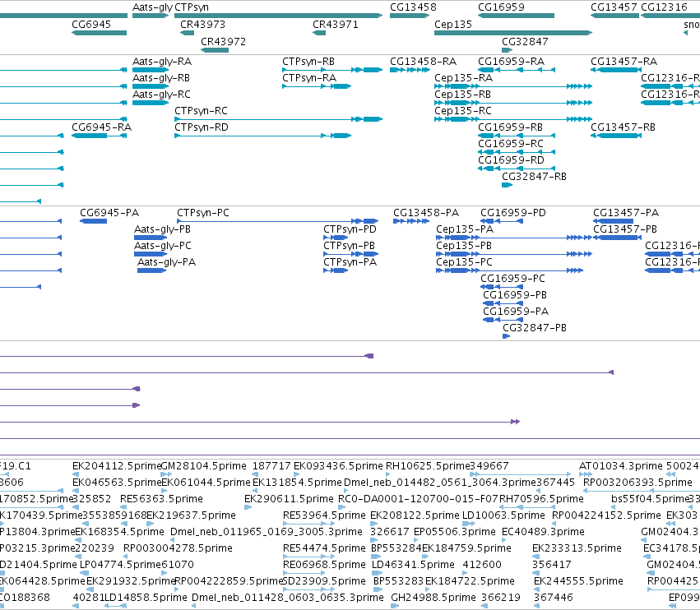The height and width of the screenshot is (610, 700).
Task: Select the CG13458-RA transcript label
Action: coord(424,62)
